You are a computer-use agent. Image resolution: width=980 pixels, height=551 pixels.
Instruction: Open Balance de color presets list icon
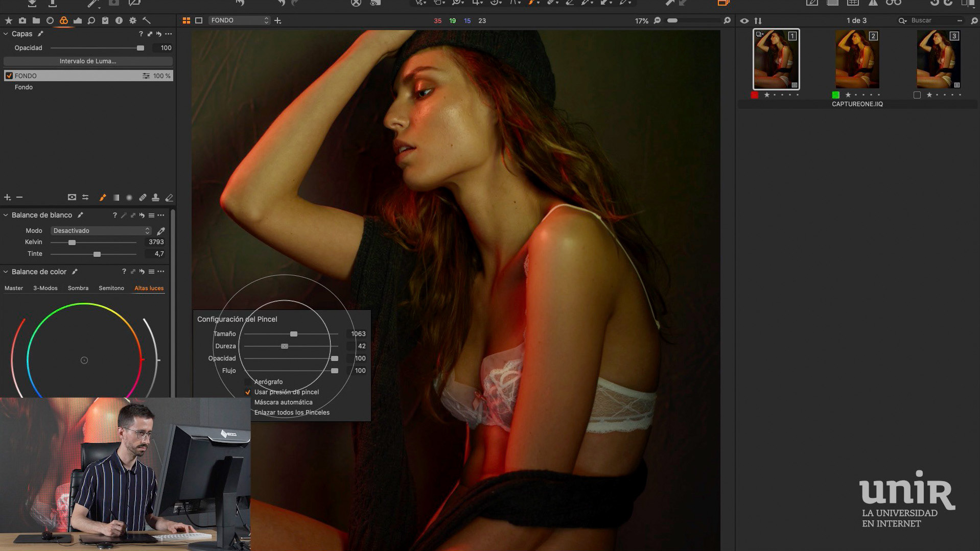coord(151,272)
